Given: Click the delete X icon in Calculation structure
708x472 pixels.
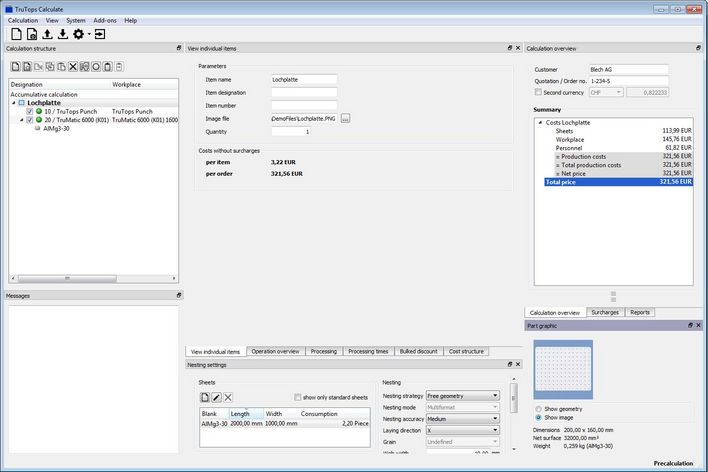Looking at the screenshot, I should pyautogui.click(x=73, y=67).
